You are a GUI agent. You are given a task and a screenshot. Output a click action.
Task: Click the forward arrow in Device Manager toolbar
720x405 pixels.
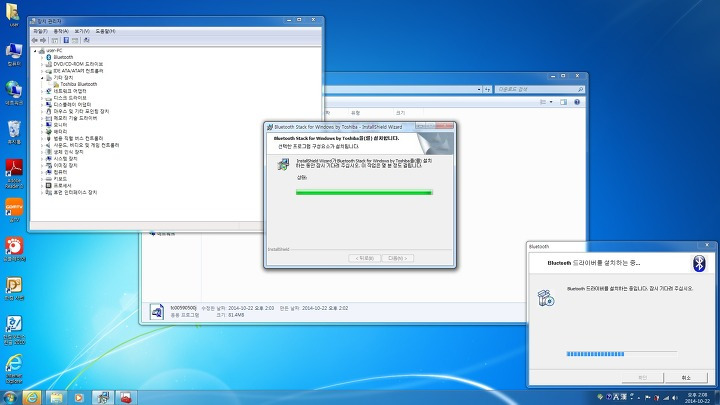[x=43, y=40]
